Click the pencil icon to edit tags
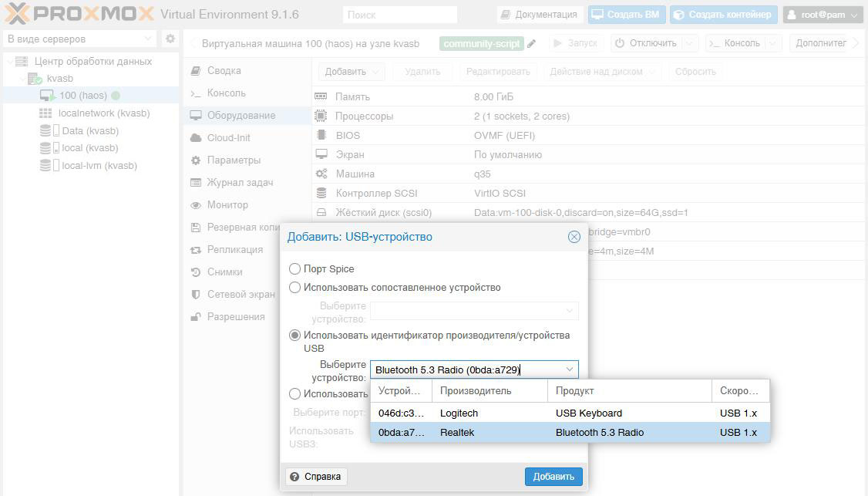 pos(531,43)
